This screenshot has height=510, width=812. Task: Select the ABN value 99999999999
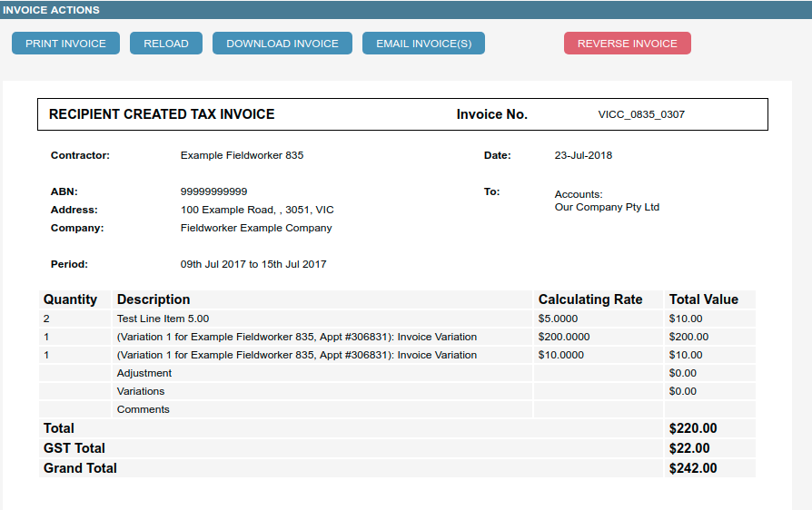point(213,191)
